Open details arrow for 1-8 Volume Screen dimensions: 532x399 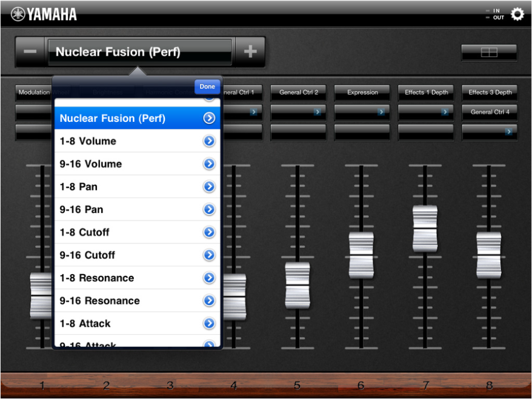pyautogui.click(x=209, y=141)
